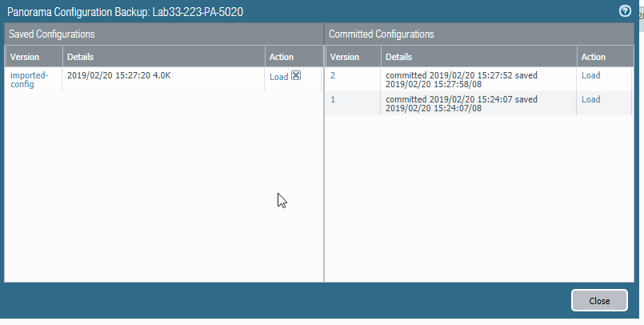This screenshot has height=325, width=644.
Task: Select the Committed Configurations panel title
Action: tap(381, 34)
